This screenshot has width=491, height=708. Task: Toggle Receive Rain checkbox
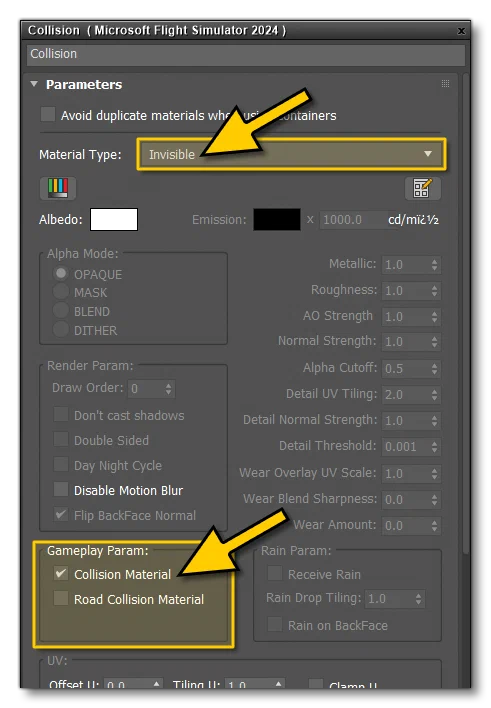pyautogui.click(x=275, y=573)
